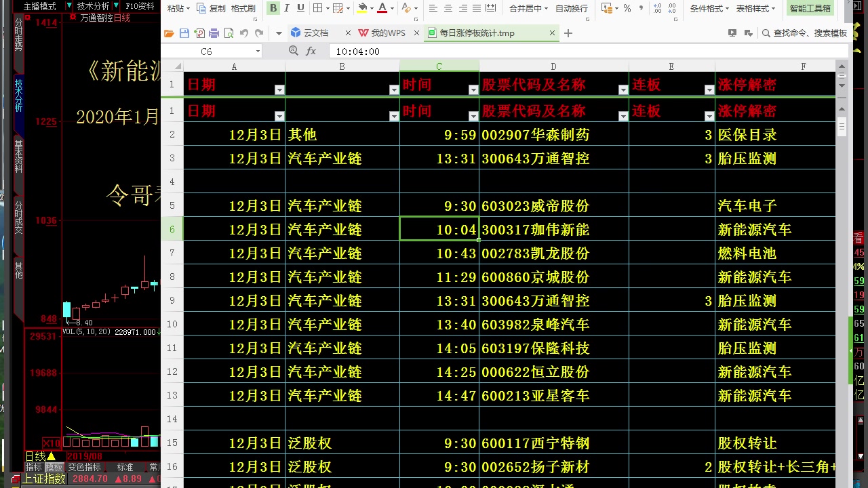Image resolution: width=868 pixels, height=488 pixels.
Task: Select cell 300317珈伟新能
Action: click(553, 229)
